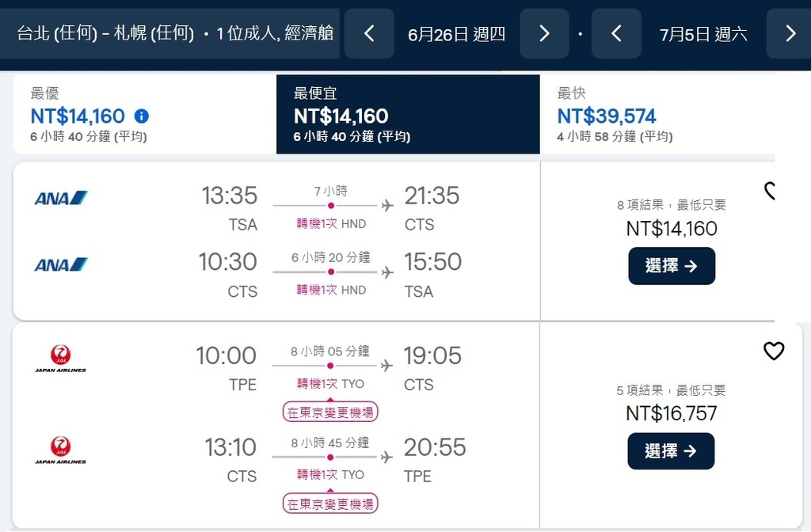
Task: Toggle heart to save the JAL itinerary
Action: pos(774,351)
